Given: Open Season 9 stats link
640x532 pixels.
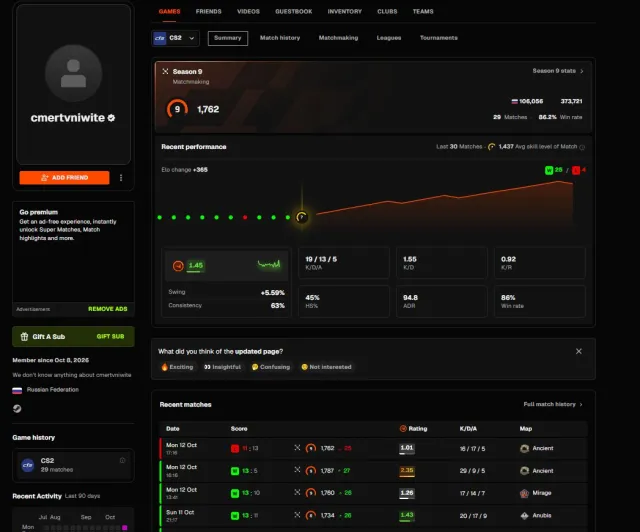Looking at the screenshot, I should click(x=558, y=71).
